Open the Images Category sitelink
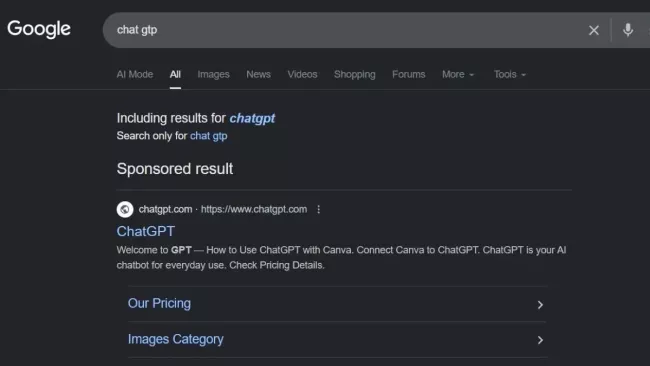Screen dimensions: 650x366 pos(175,339)
